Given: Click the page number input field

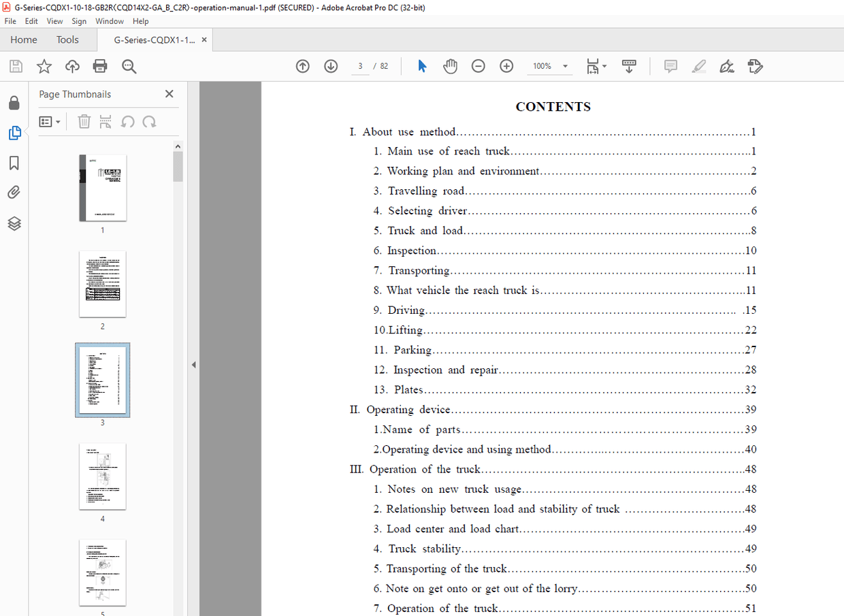Looking at the screenshot, I should (361, 66).
